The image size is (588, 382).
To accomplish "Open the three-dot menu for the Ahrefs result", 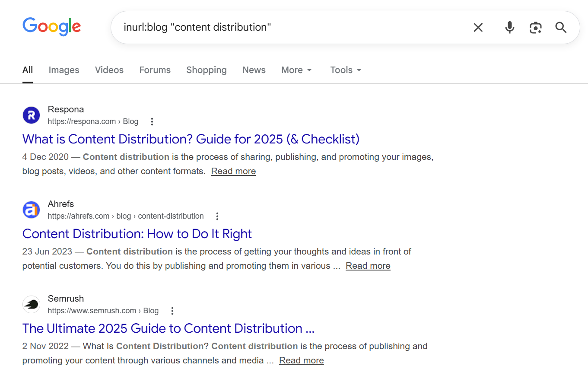I will click(217, 216).
